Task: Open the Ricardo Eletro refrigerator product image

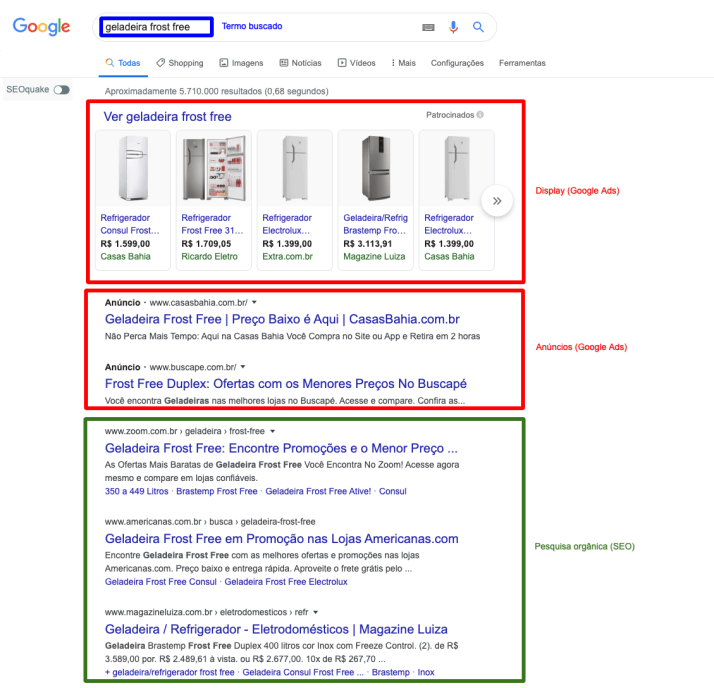Action: 214,168
